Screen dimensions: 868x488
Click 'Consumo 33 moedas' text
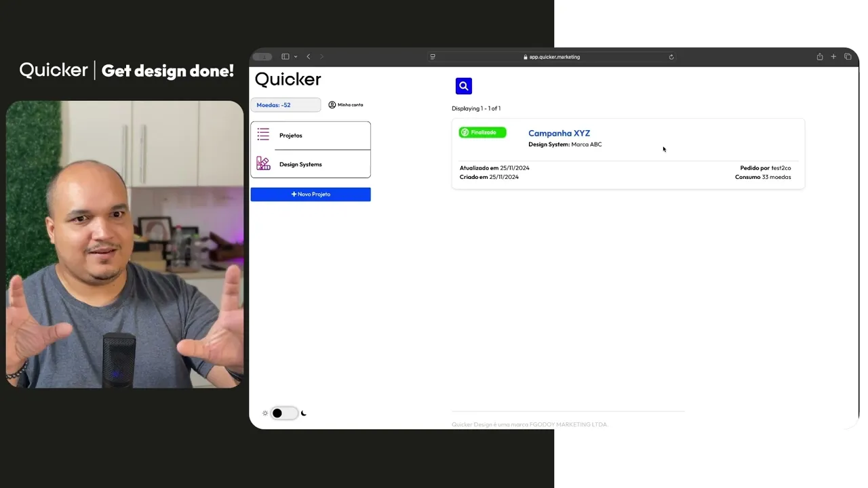coord(763,177)
